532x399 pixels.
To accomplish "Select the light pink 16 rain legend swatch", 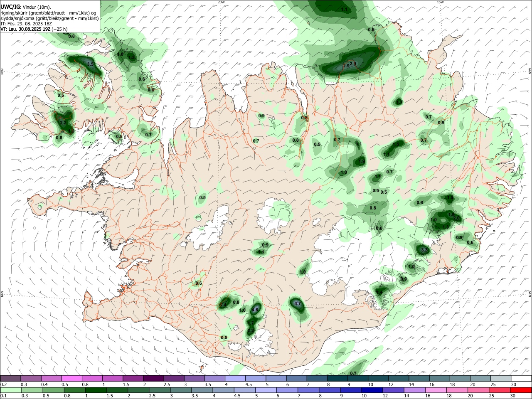I will (436, 390).
